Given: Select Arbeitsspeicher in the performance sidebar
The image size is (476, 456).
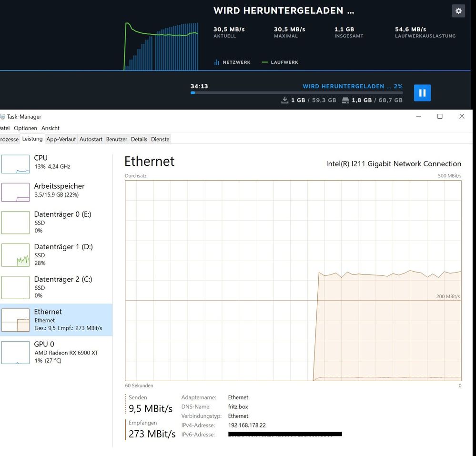Looking at the screenshot, I should [x=56, y=192].
